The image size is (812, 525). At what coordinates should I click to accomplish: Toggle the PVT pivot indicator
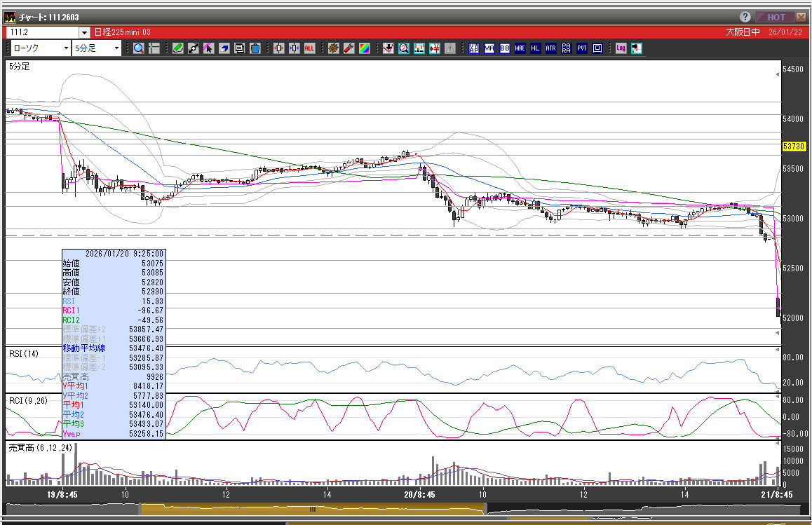[582, 48]
